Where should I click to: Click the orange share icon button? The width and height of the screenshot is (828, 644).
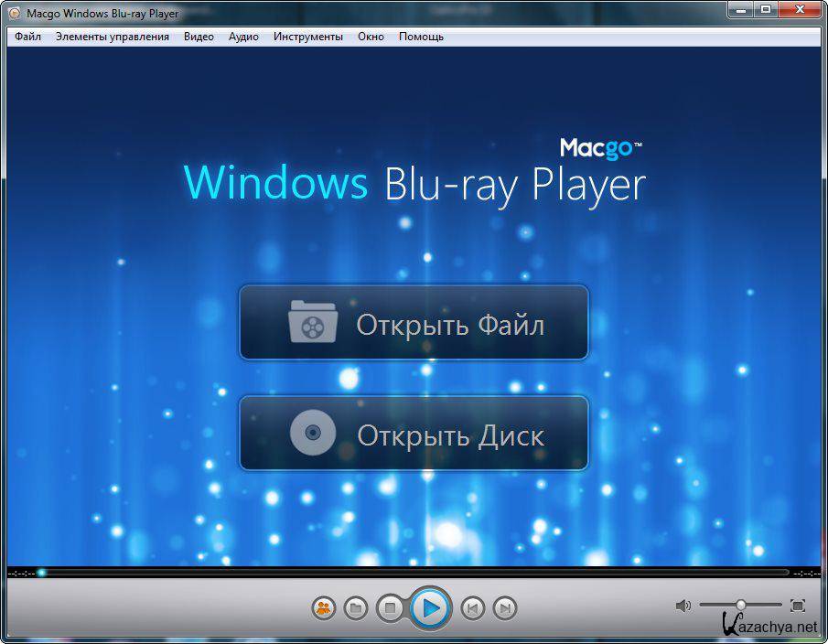coord(323,607)
